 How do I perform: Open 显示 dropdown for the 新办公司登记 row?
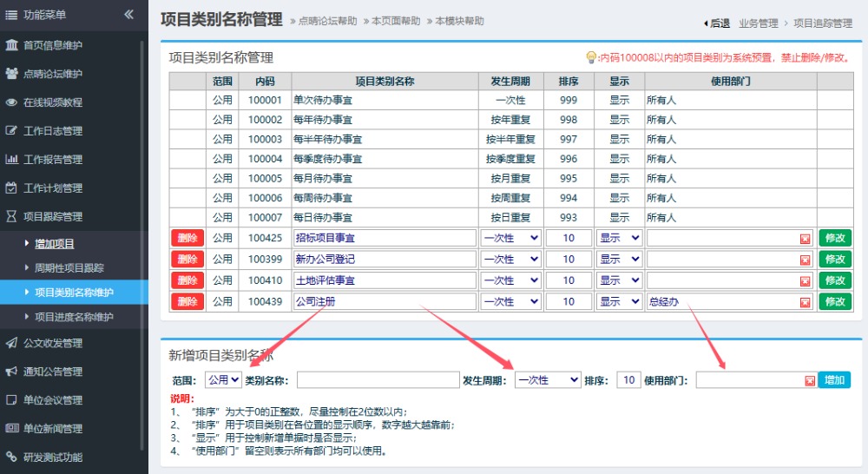pyautogui.click(x=619, y=260)
